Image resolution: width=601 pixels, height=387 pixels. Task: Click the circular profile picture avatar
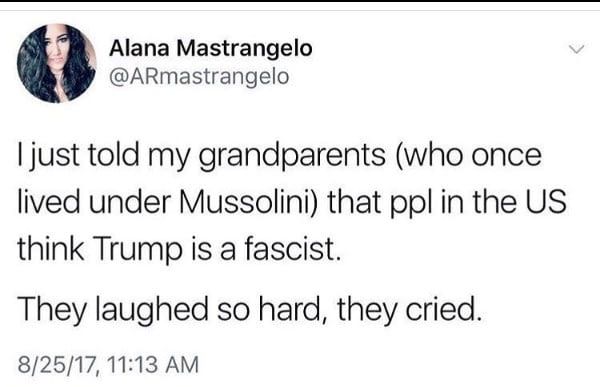coord(56,63)
